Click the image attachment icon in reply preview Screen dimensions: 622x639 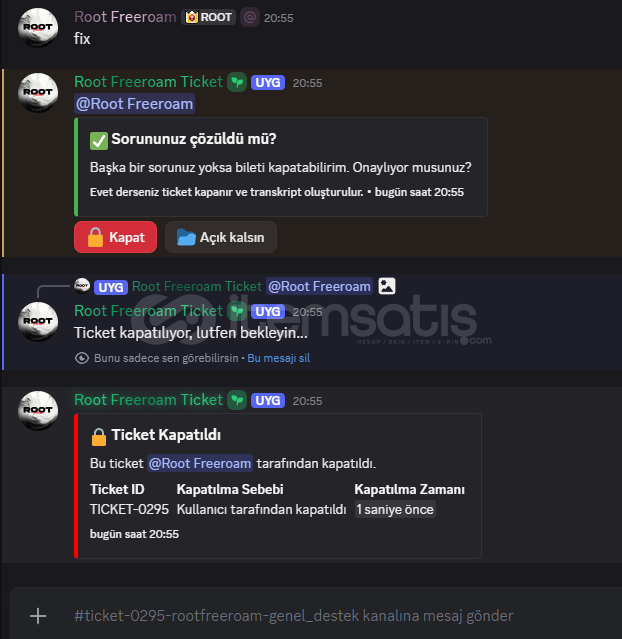pos(386,286)
